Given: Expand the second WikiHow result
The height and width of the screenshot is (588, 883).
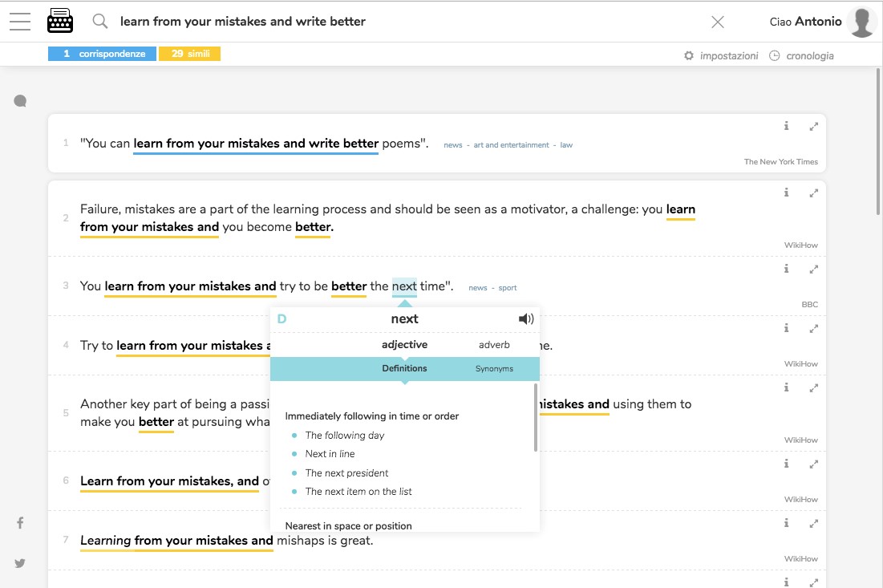Looking at the screenshot, I should [x=814, y=328].
